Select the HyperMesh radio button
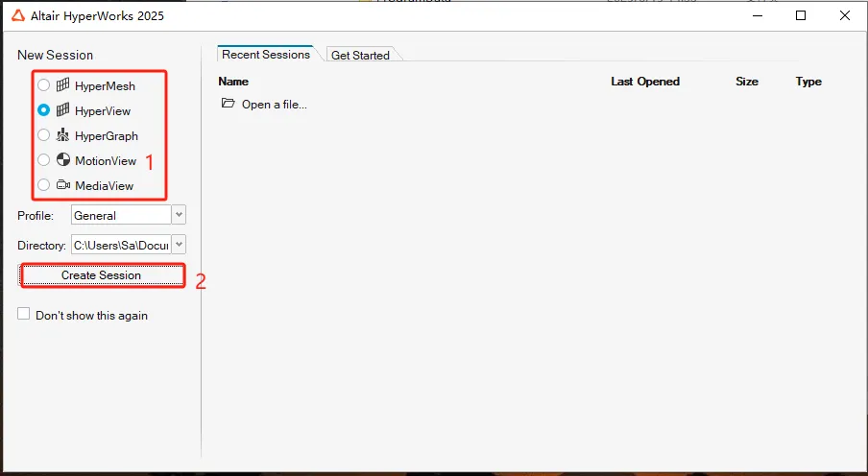The image size is (868, 476). (x=44, y=85)
